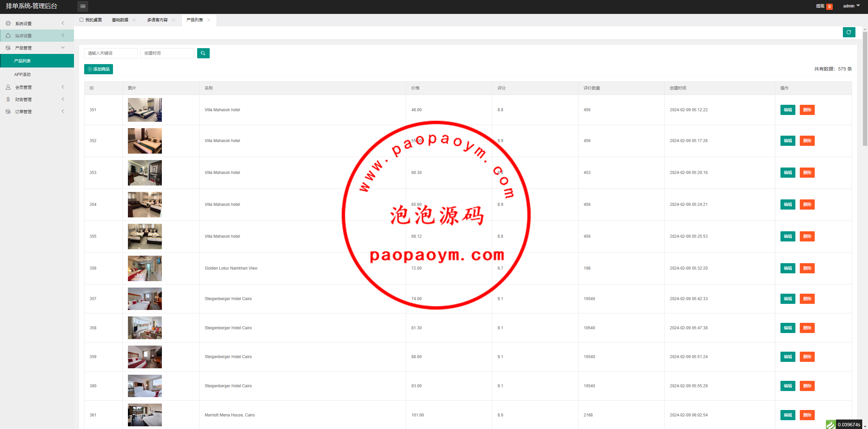Viewport: 868px width, 429px height.
Task: Delete Golden Lotus Namkhan View row 356
Action: [x=807, y=268]
